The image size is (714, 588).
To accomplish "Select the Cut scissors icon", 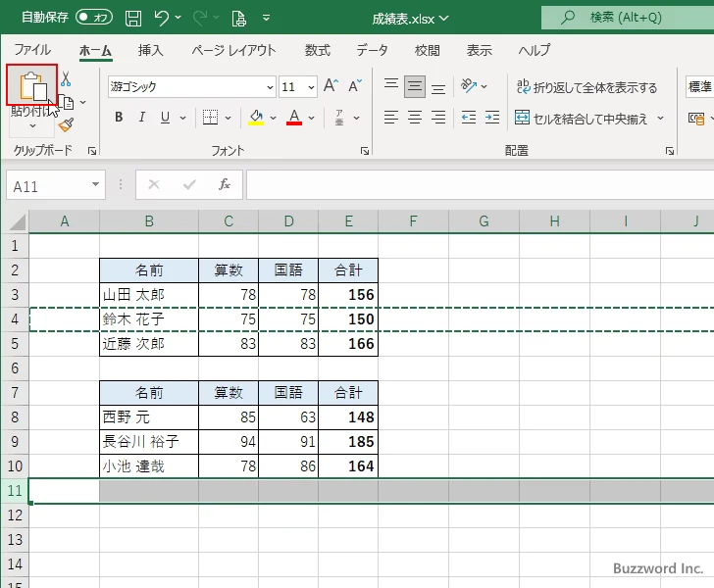I will click(66, 79).
